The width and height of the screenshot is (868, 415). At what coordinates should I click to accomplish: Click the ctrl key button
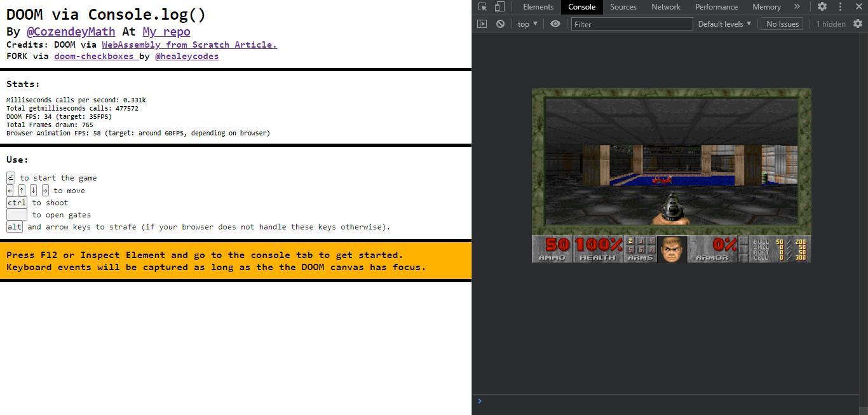[x=17, y=202]
